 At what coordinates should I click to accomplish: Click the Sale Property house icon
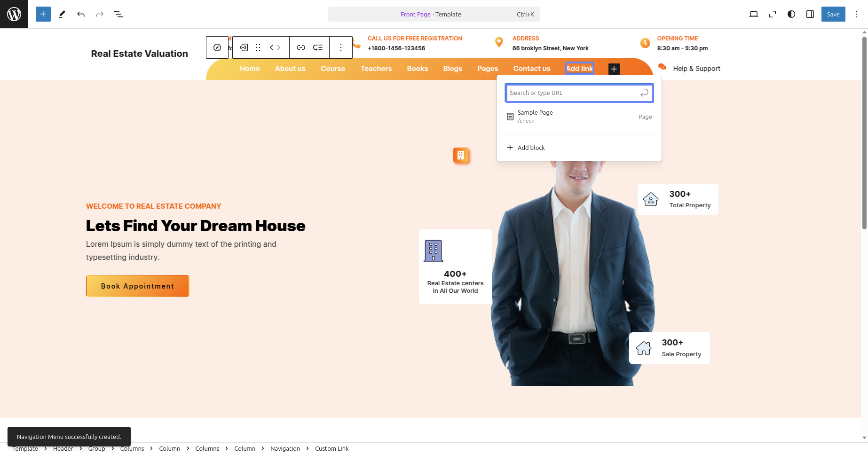pyautogui.click(x=644, y=348)
